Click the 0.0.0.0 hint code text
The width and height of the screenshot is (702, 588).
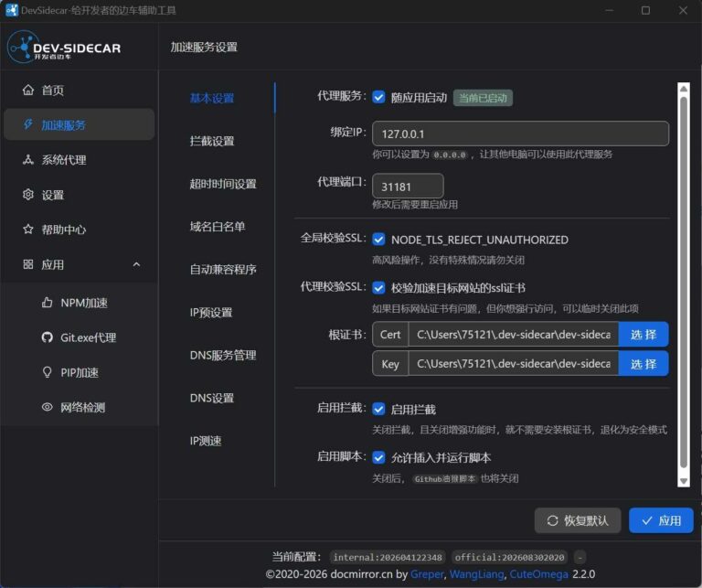coord(450,155)
